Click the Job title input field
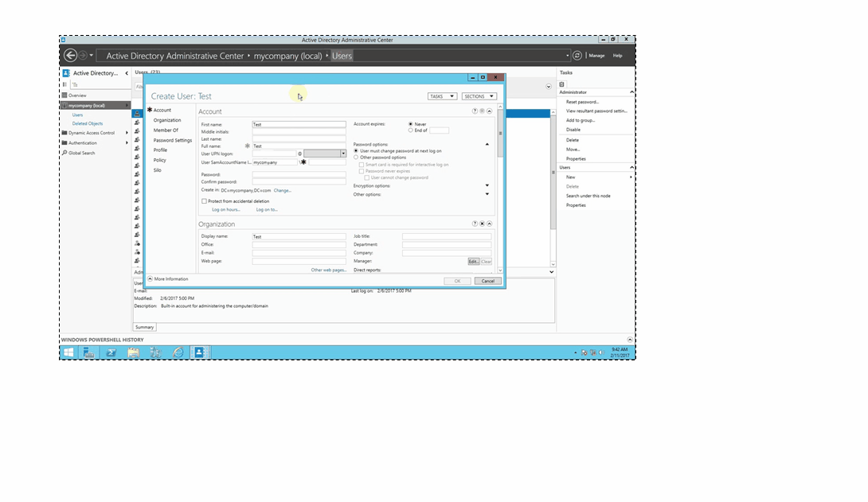Viewport: 868px width, 502px height. (x=447, y=236)
